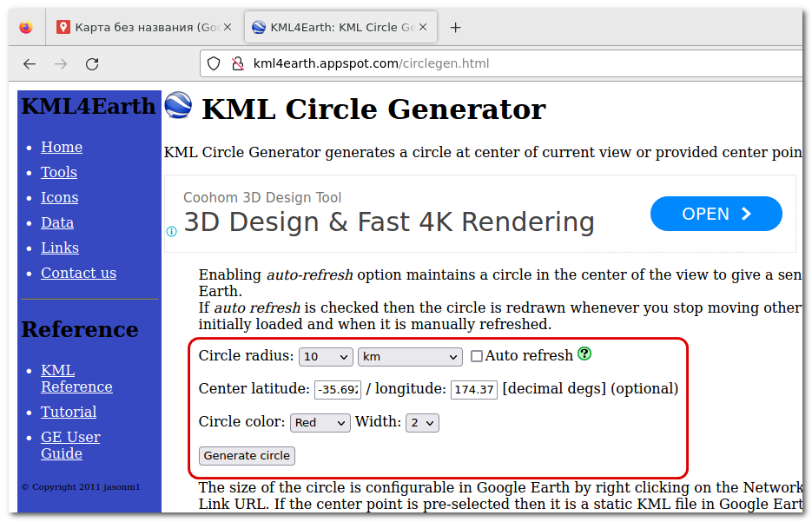The height and width of the screenshot is (522, 812).
Task: Click the KML Circle Generator heading
Action: pyautogui.click(x=374, y=109)
